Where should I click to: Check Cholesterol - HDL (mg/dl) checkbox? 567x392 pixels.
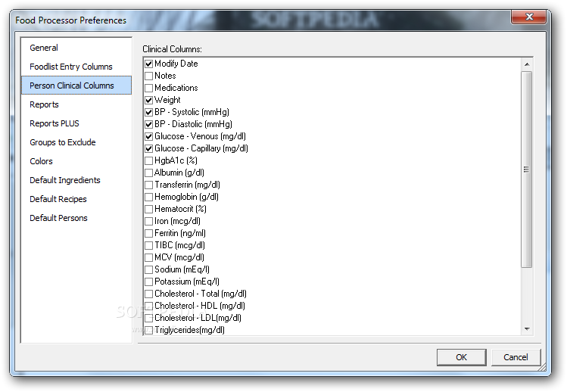[x=148, y=306]
